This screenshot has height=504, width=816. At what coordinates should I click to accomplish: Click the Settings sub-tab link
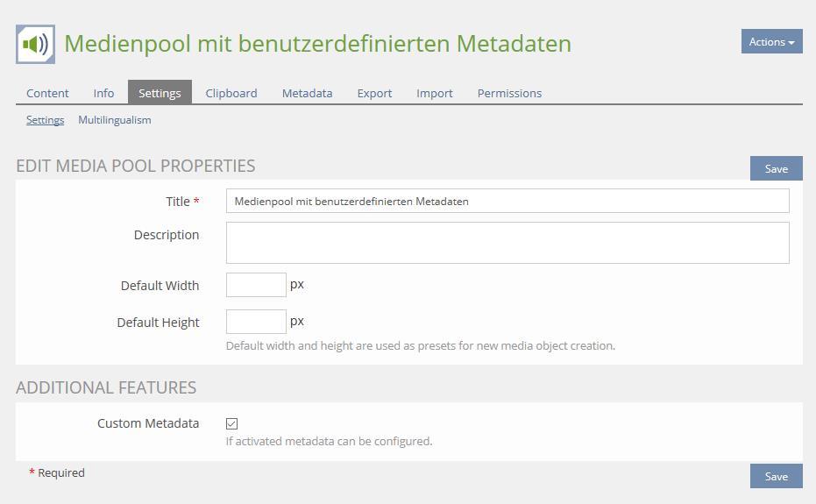45,120
